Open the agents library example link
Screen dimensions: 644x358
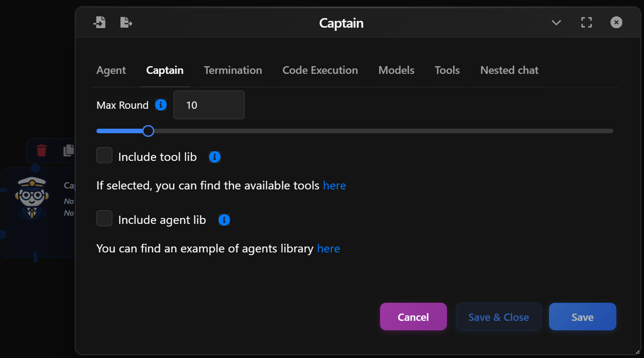point(328,248)
